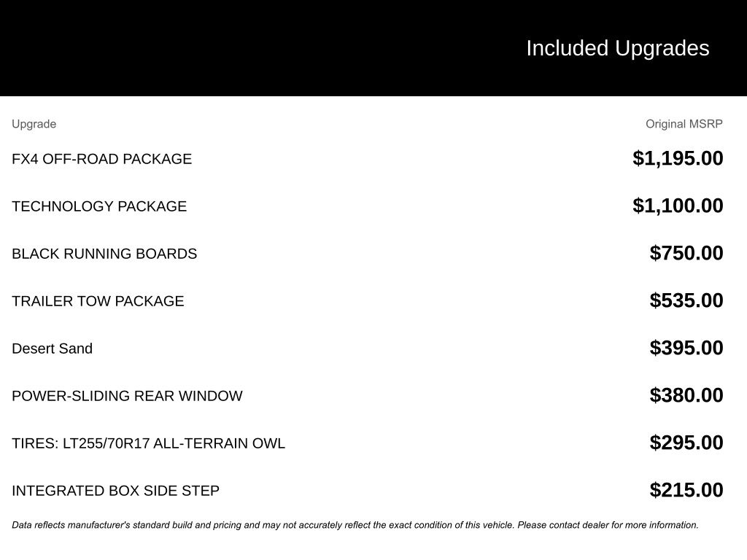Click the Upgrade column header

click(x=34, y=124)
